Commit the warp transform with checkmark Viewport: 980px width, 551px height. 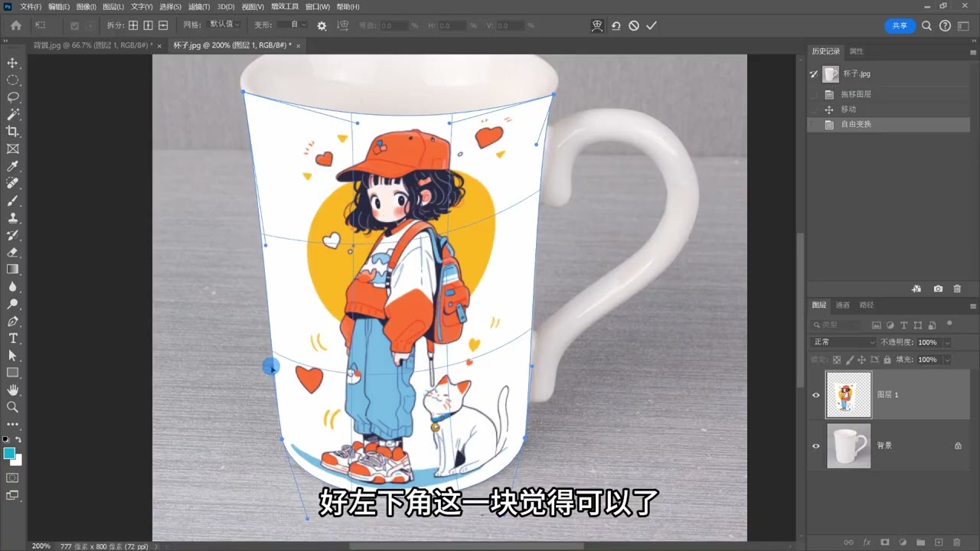click(x=652, y=25)
